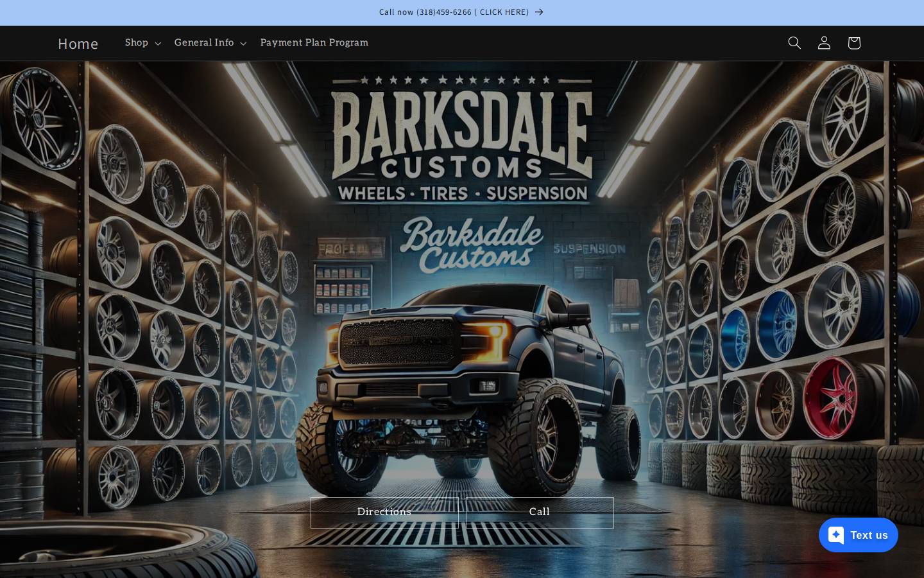Image resolution: width=924 pixels, height=578 pixels.
Task: Click the arrow in the announcement bar
Action: 539,12
